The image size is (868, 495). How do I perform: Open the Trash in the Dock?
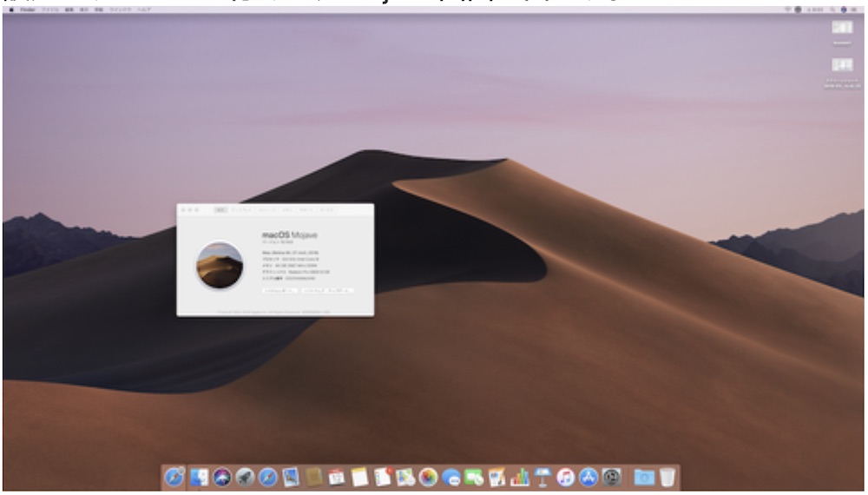pos(667,478)
